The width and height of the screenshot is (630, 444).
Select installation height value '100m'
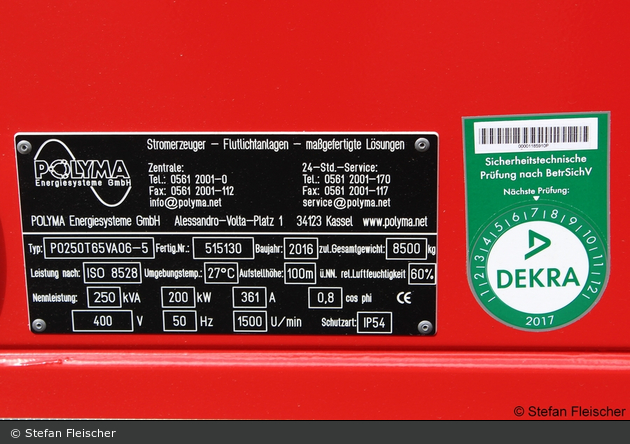click(x=300, y=274)
